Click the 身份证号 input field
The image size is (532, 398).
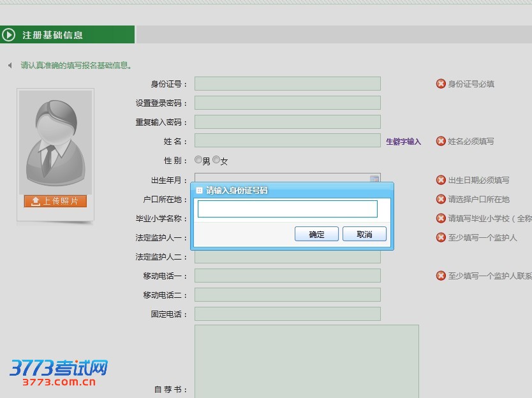(x=287, y=84)
